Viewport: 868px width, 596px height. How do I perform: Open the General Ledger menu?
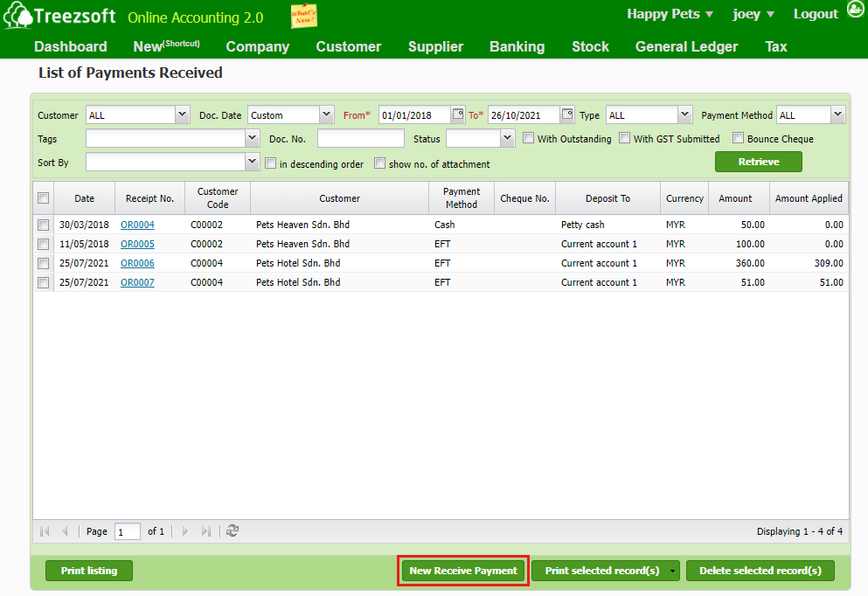686,46
